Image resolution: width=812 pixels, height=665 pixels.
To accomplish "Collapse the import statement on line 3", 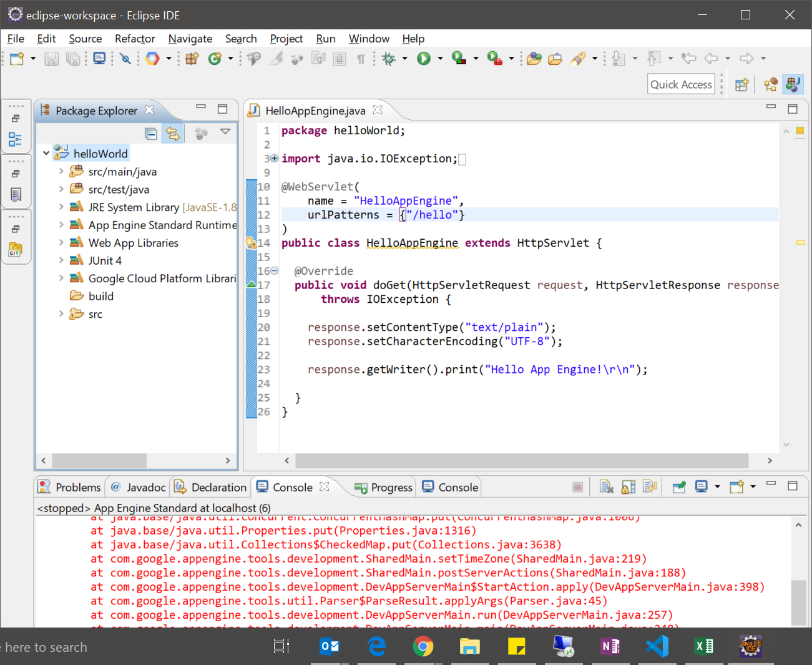I will tap(274, 158).
